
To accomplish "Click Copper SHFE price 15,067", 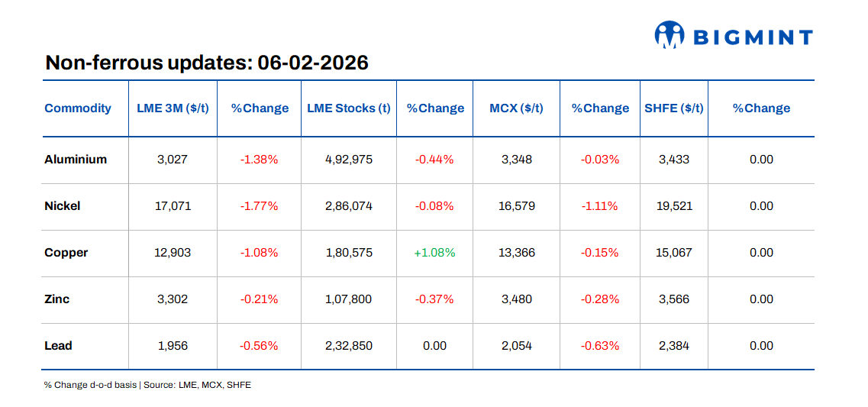I will point(673,253).
